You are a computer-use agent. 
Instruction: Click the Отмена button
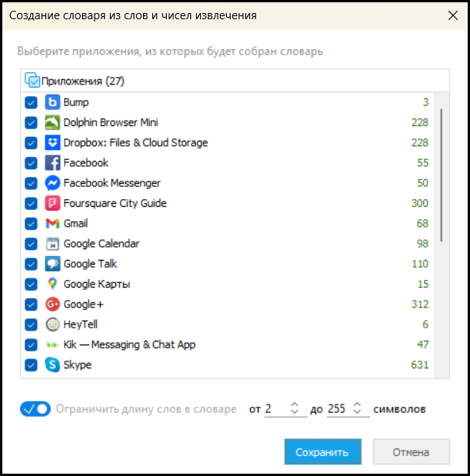[411, 452]
